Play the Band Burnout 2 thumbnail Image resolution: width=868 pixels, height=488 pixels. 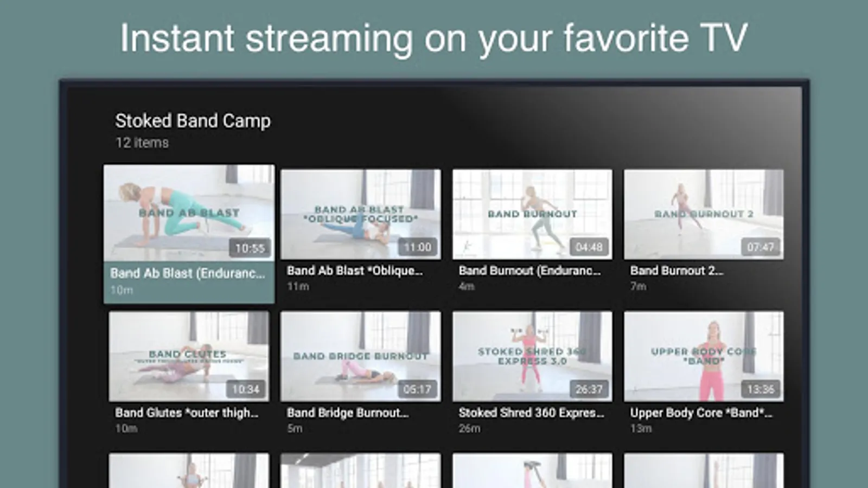(704, 214)
